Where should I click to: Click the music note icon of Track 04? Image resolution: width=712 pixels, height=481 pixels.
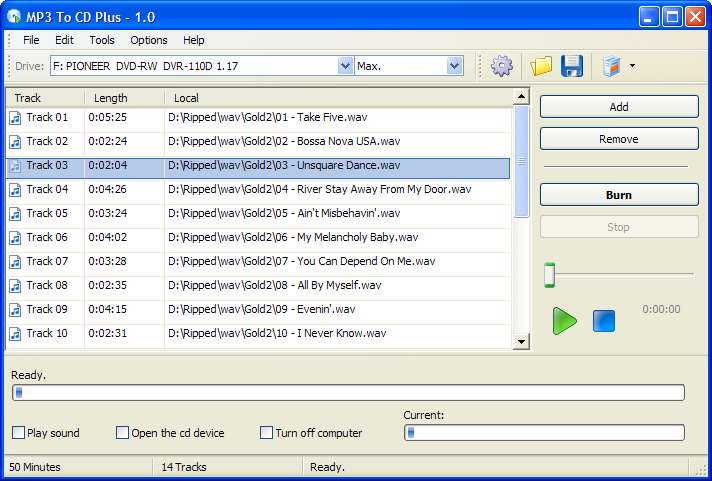(15, 190)
